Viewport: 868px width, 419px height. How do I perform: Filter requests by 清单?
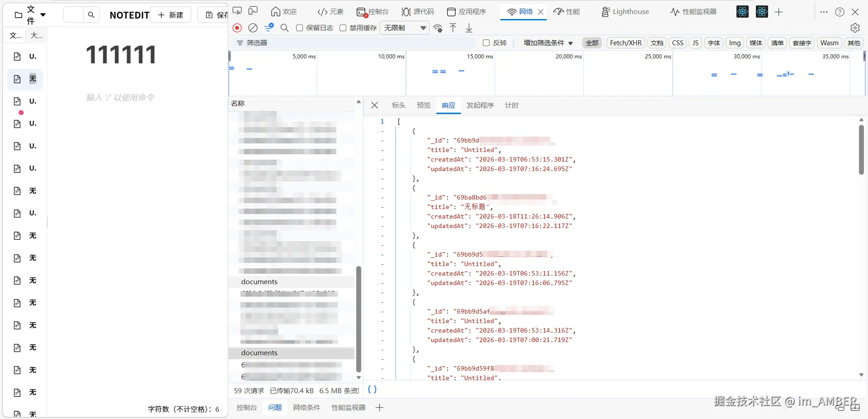[777, 43]
